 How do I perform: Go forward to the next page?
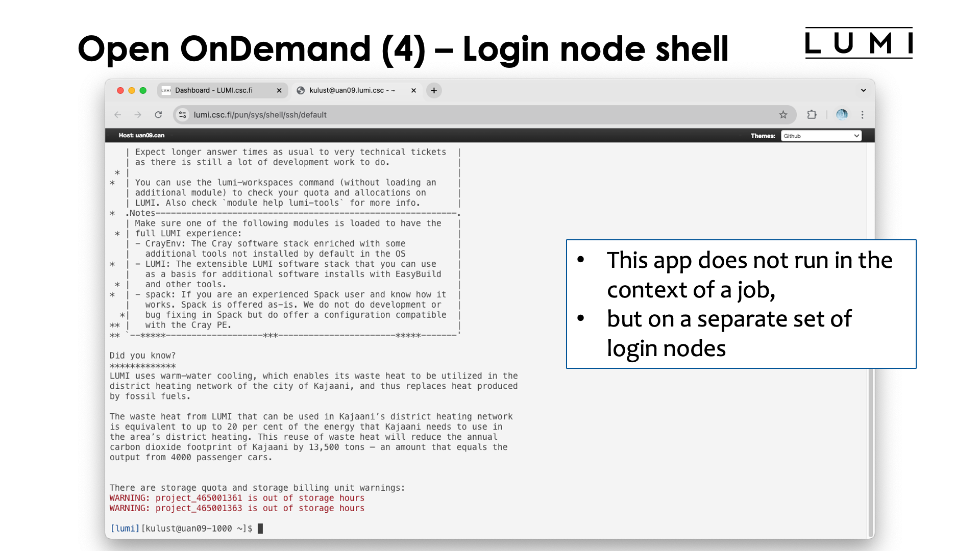(x=138, y=115)
